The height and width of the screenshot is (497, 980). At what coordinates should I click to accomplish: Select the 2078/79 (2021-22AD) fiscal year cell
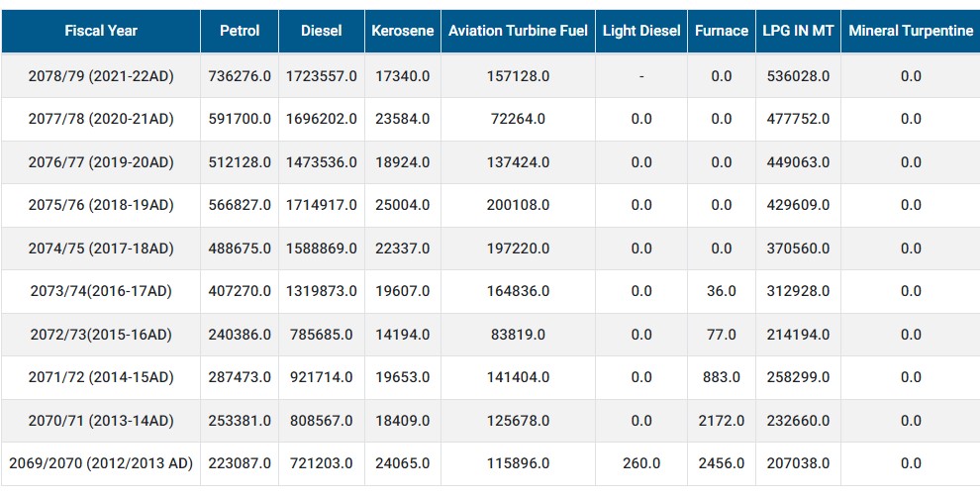coord(101,76)
